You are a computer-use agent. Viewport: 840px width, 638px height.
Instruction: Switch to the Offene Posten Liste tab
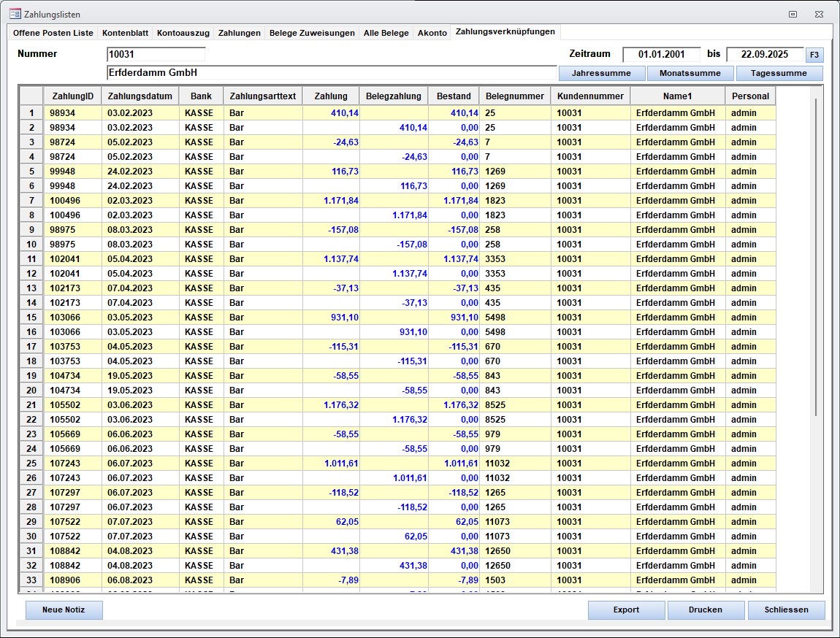[x=53, y=33]
